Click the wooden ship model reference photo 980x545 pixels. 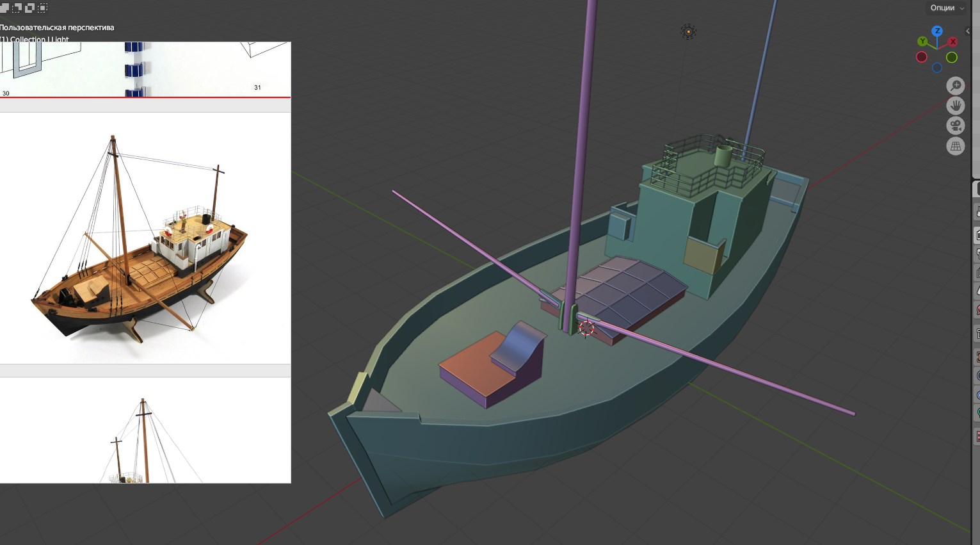click(145, 238)
